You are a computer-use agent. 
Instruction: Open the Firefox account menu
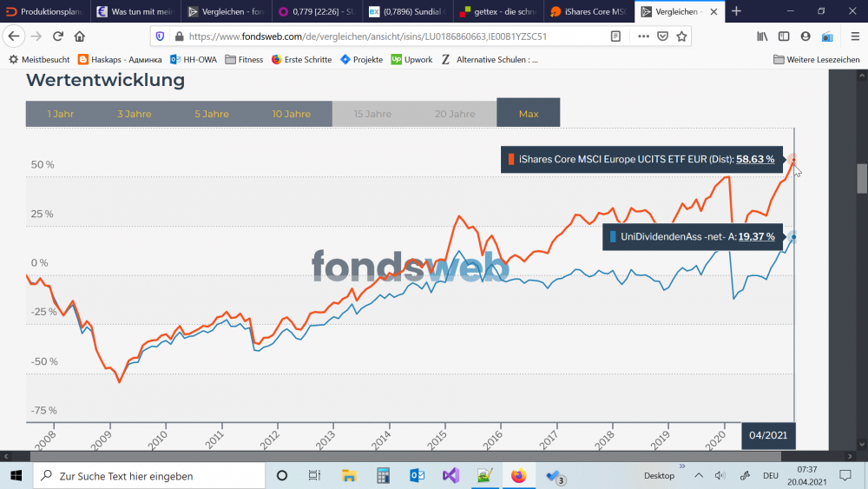tap(806, 36)
